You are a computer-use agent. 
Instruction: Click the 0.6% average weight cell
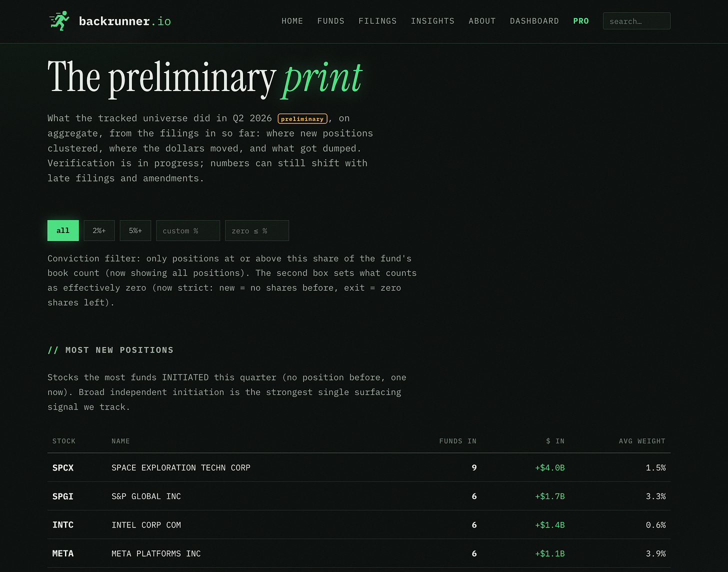(655, 524)
